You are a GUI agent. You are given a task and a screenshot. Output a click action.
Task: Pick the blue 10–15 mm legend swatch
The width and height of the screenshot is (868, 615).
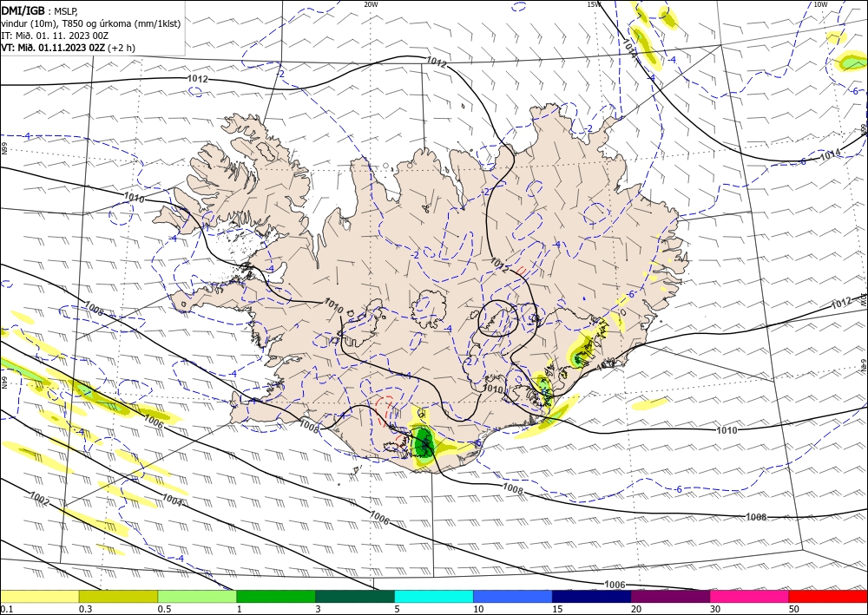tap(513, 596)
